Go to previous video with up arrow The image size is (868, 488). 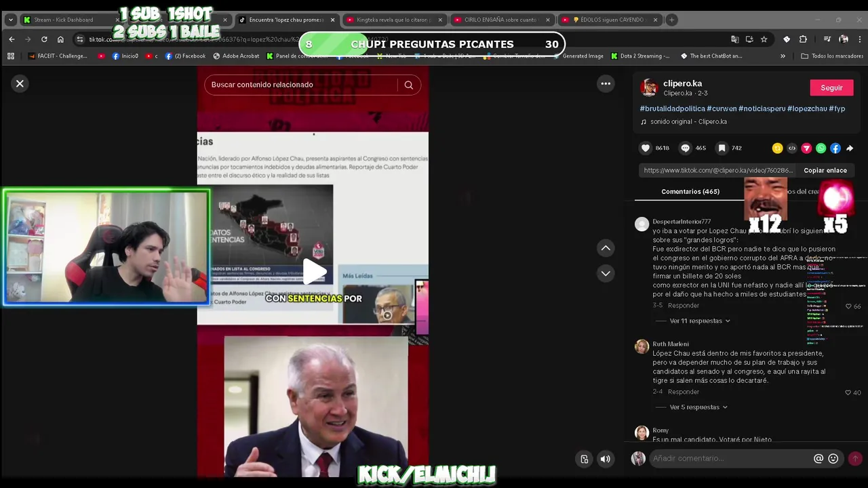(606, 248)
